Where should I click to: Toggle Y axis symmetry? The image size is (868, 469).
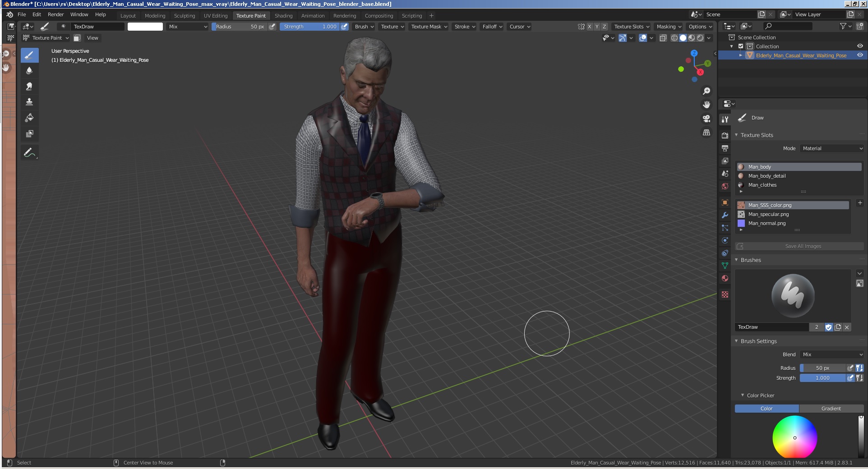597,27
